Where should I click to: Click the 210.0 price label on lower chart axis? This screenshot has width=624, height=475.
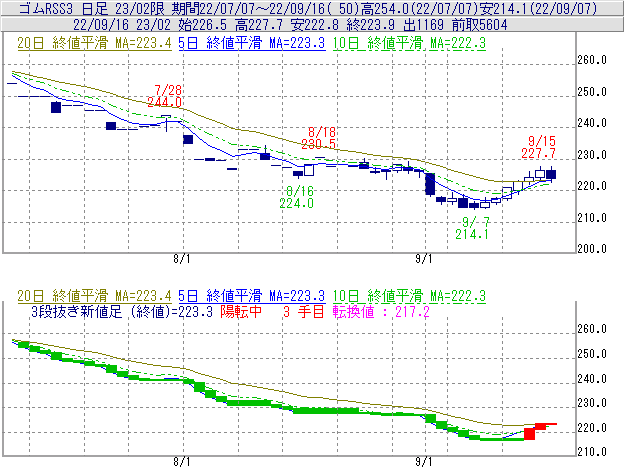(592, 452)
